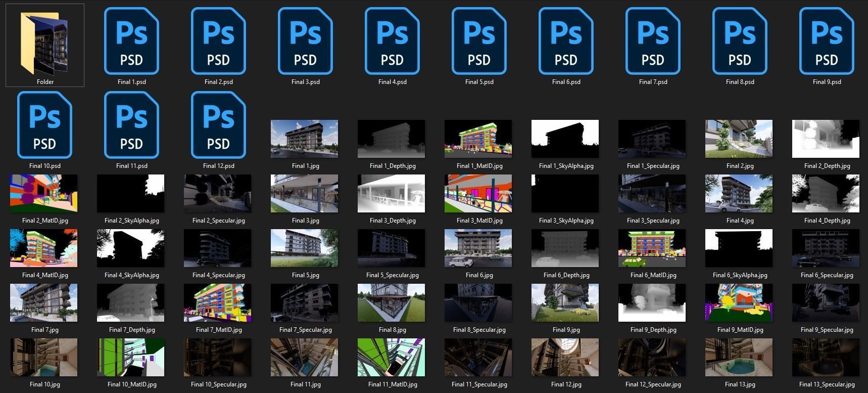Click the Final 5.jpg thumbnail
Viewport: 868px width, 393px height.
[305, 248]
